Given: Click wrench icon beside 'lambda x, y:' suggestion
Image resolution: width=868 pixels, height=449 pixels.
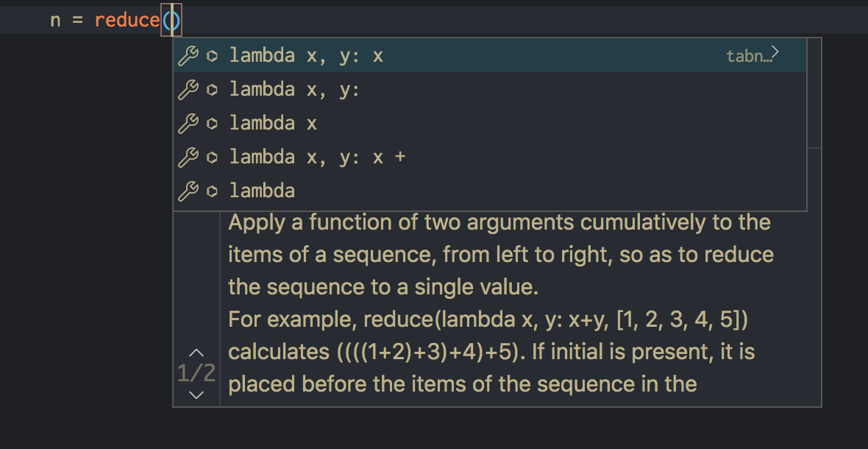Looking at the screenshot, I should point(188,89).
